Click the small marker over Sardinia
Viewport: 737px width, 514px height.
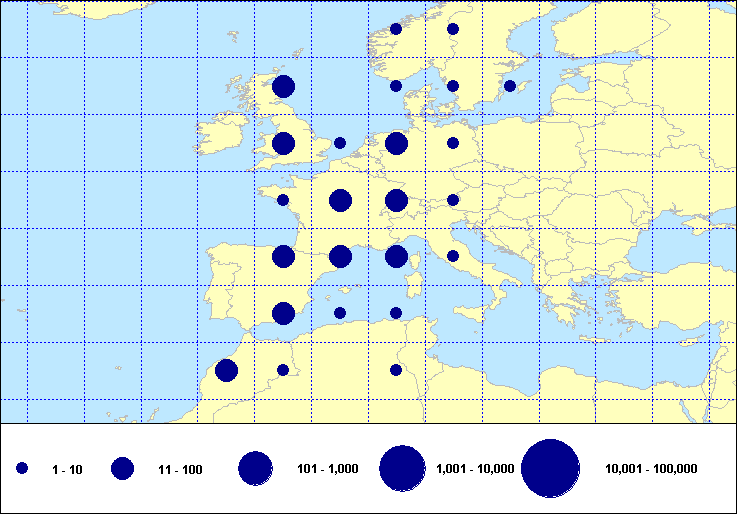tap(396, 313)
